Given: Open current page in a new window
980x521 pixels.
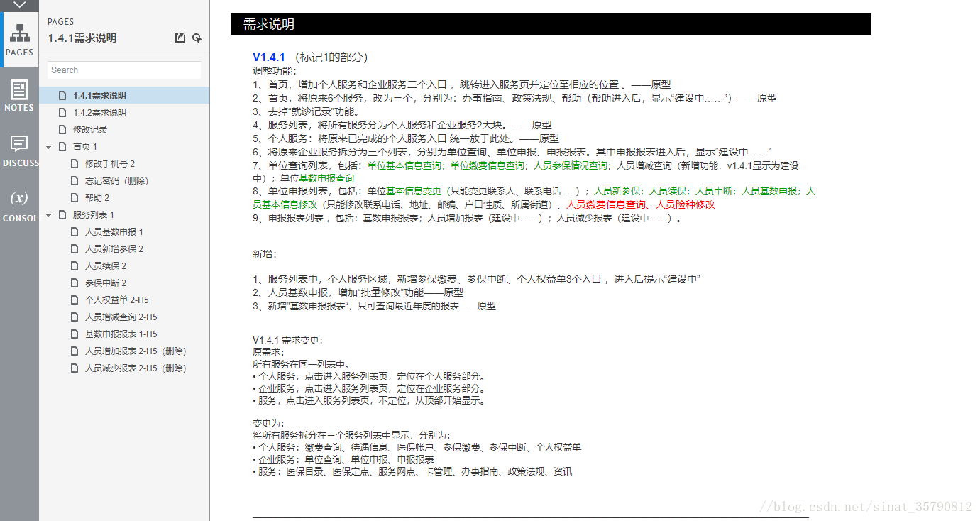Looking at the screenshot, I should click(180, 38).
